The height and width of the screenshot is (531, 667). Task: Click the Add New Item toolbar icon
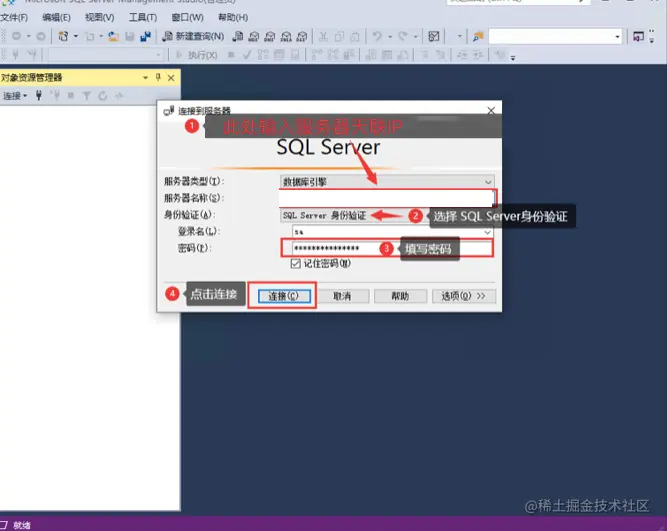pos(90,37)
